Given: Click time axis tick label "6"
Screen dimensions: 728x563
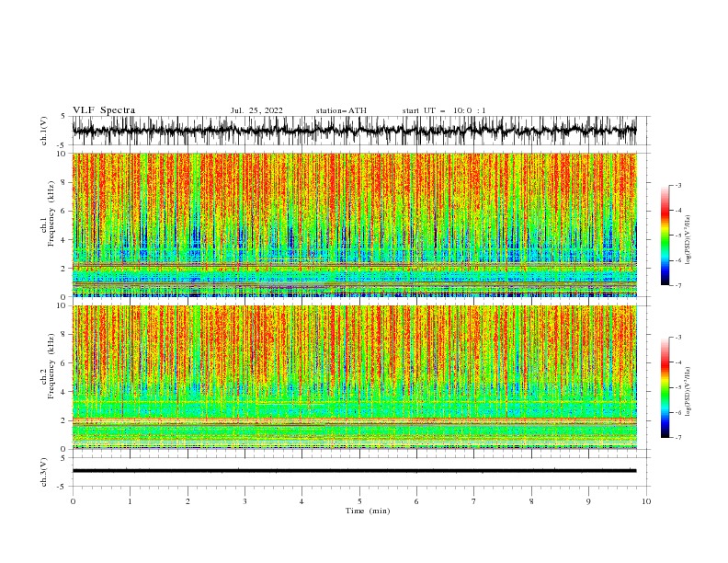Looking at the screenshot, I should [x=416, y=501].
